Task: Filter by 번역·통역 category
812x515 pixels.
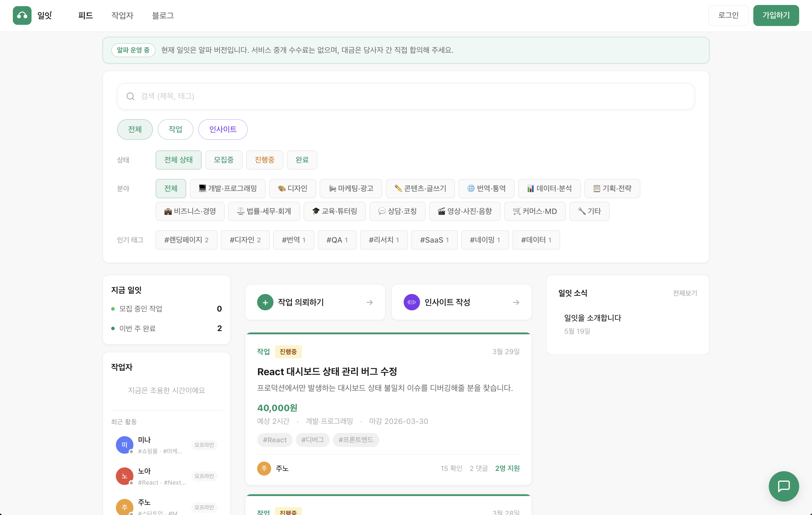Action: 486,189
